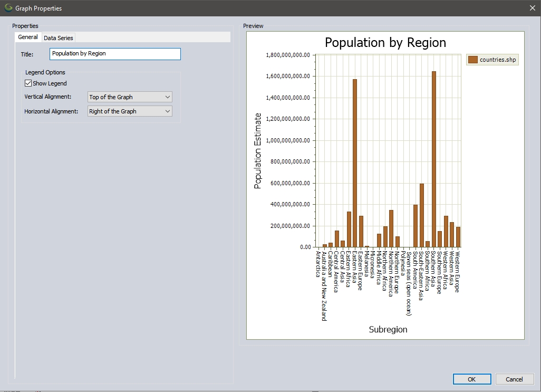Toggle the Show Legend checkbox
541x392 pixels.
(28, 83)
